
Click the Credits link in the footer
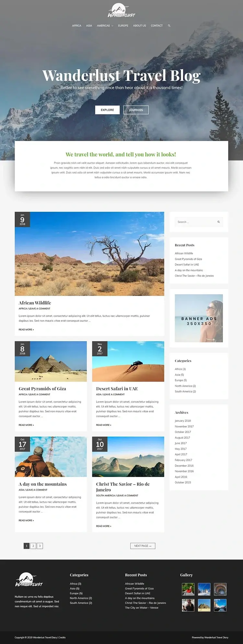pyautogui.click(x=62, y=638)
